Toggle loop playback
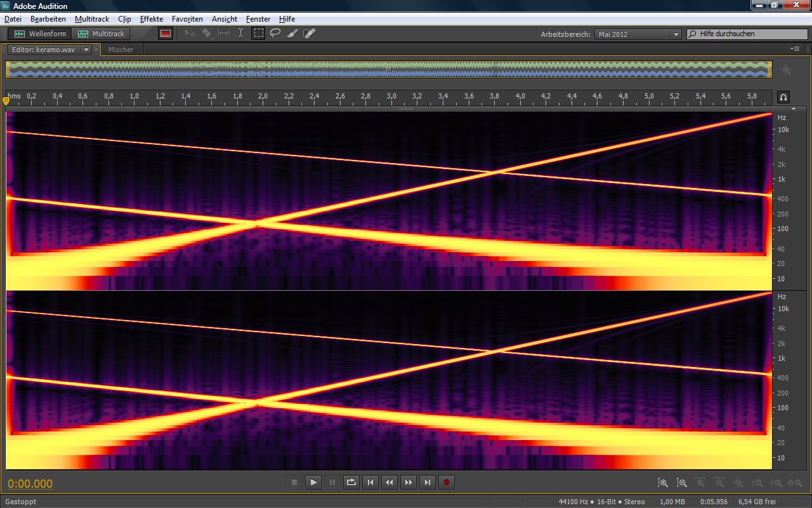Viewport: 812px width, 508px height. click(351, 483)
